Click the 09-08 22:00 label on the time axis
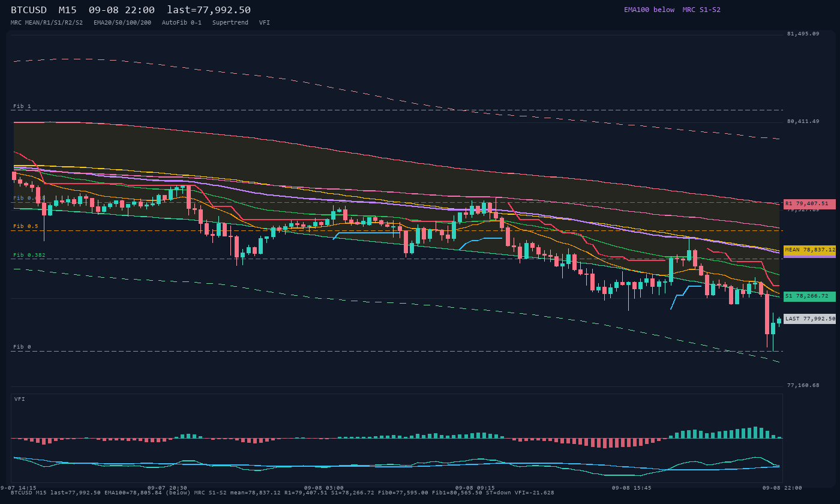Image resolution: width=840 pixels, height=504 pixels. click(x=782, y=488)
